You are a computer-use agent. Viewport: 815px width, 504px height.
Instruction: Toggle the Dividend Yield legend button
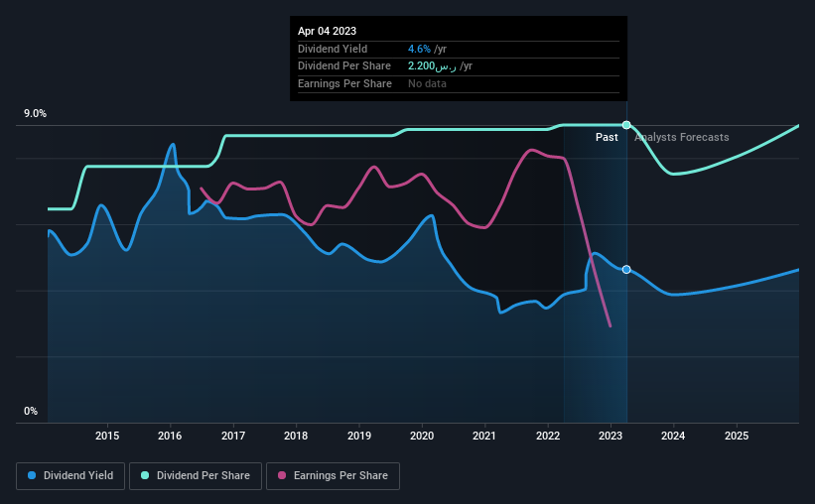70,476
